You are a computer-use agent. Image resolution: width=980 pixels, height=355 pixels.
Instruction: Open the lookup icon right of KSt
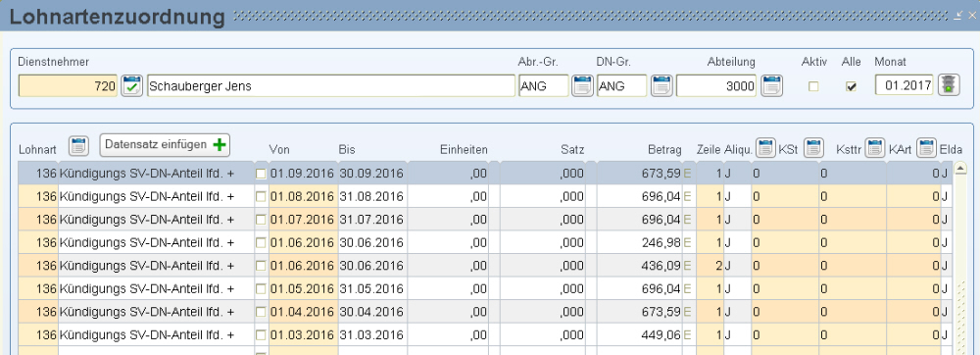[x=812, y=147]
